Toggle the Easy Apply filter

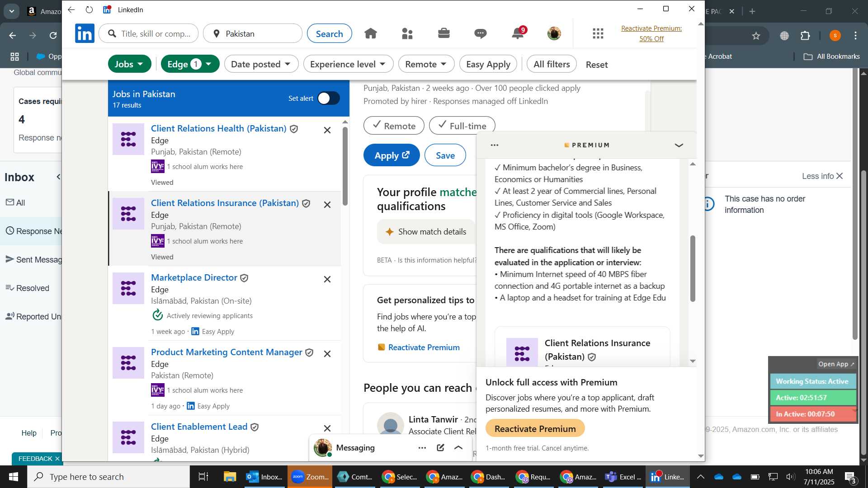point(488,64)
